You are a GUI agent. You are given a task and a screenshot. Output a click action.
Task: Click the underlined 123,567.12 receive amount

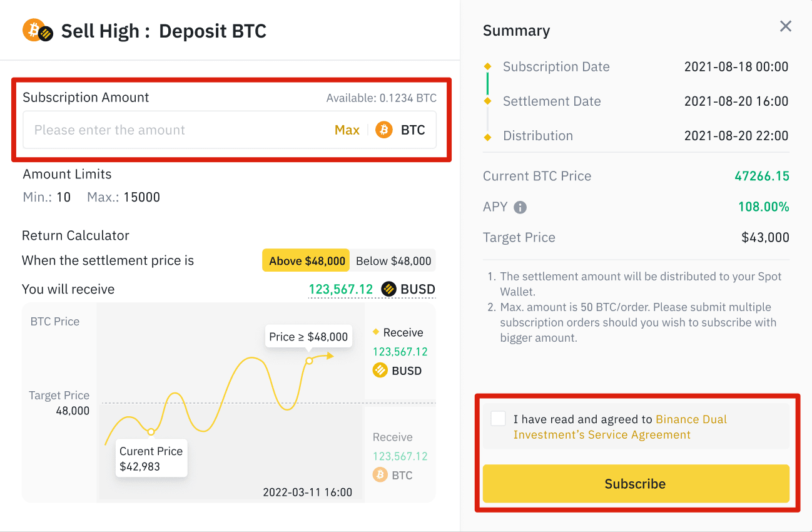(341, 289)
